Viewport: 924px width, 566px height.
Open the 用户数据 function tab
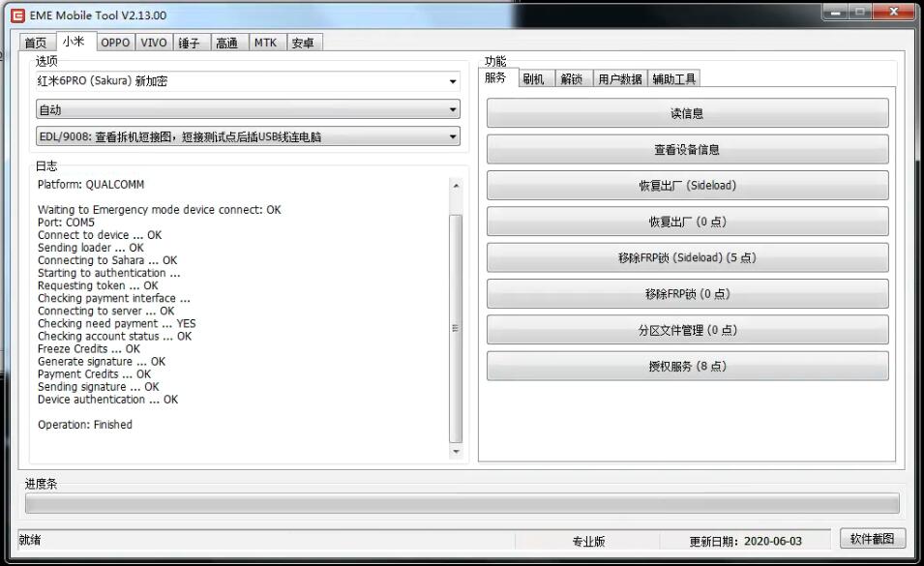tap(620, 79)
